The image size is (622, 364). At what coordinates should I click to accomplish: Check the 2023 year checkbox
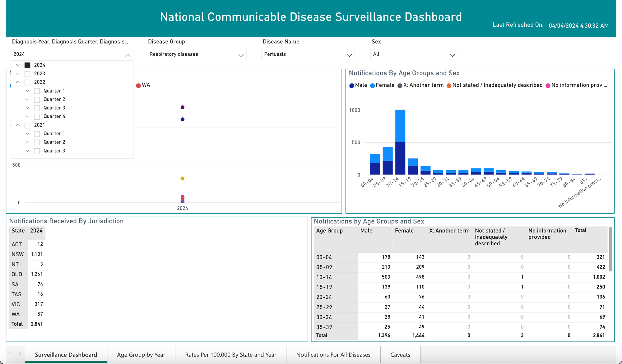[x=27, y=74]
